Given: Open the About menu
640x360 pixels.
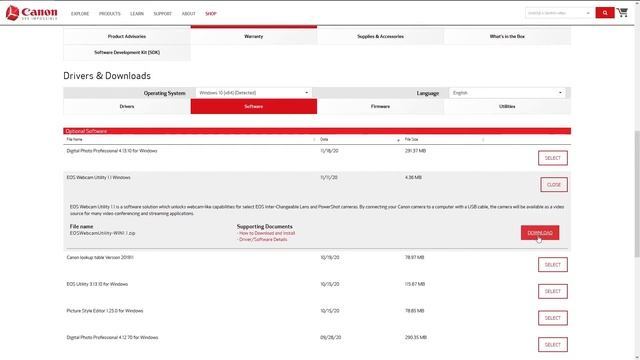Looking at the screenshot, I should (189, 14).
